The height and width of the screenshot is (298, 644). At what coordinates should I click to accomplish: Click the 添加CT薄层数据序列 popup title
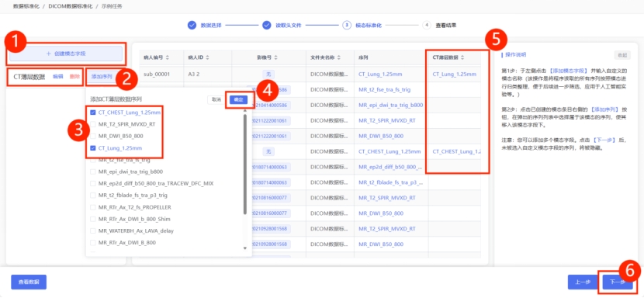coord(116,99)
